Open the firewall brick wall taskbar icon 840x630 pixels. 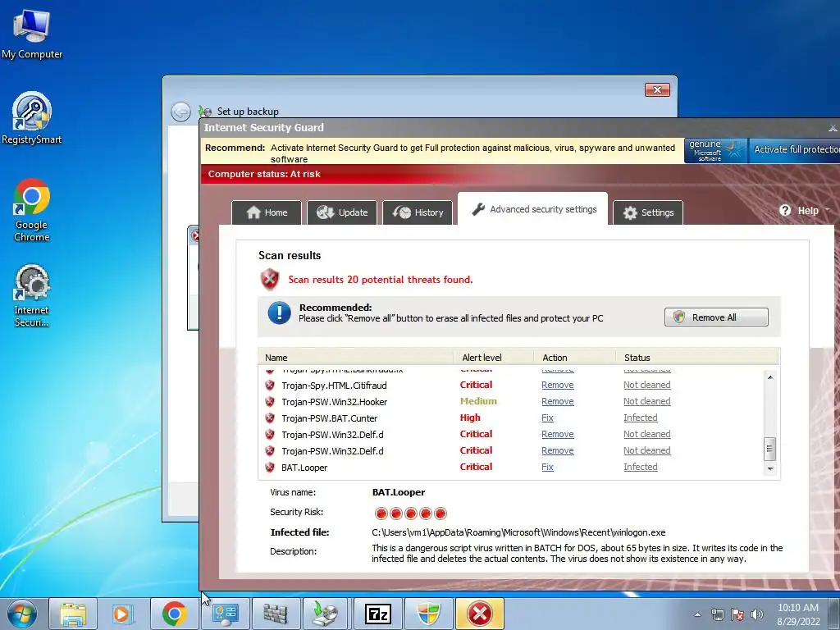276,614
